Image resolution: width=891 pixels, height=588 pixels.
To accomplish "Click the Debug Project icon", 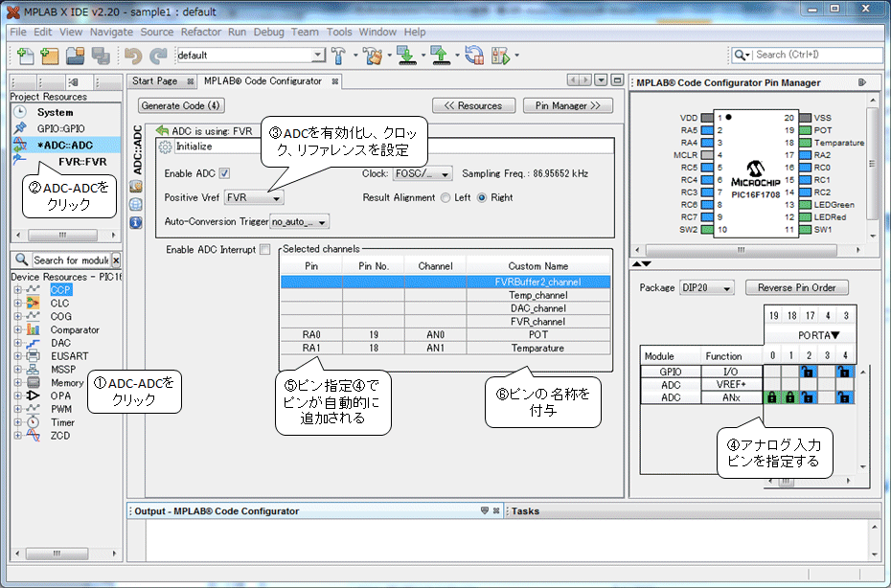I will (x=501, y=56).
